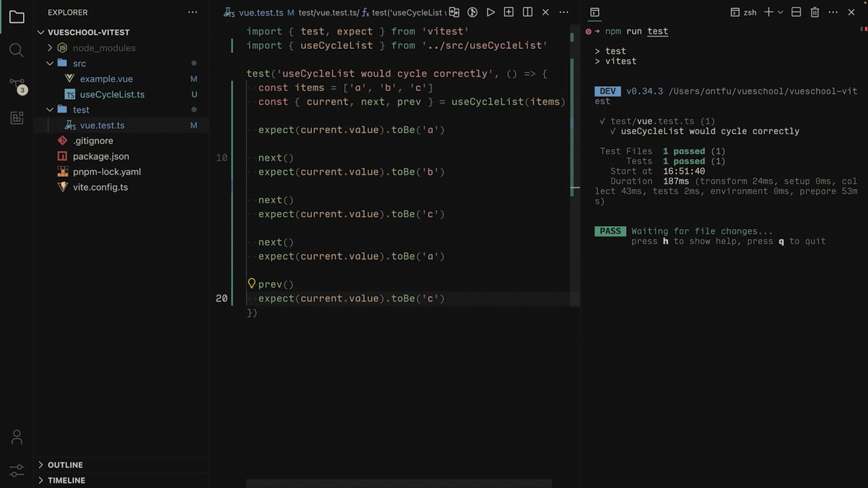Collapse the VUESCHOOL-VITEST root folder

41,32
